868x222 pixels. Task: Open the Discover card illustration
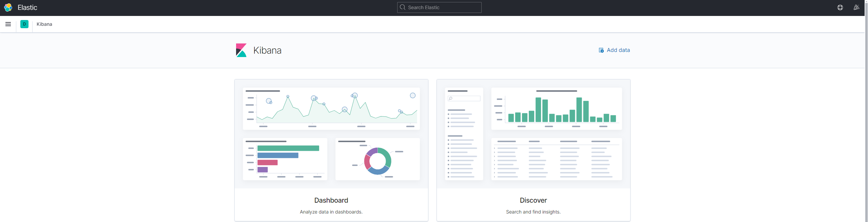click(534, 134)
